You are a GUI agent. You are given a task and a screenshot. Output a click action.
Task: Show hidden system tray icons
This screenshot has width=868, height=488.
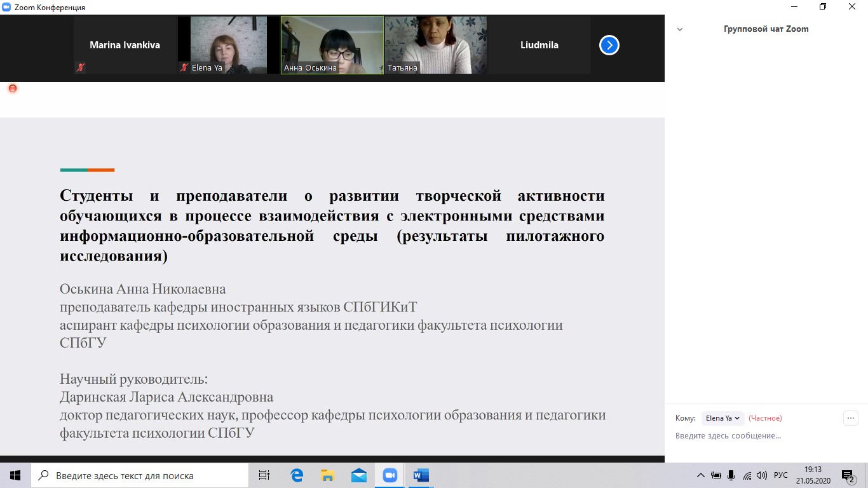(701, 475)
